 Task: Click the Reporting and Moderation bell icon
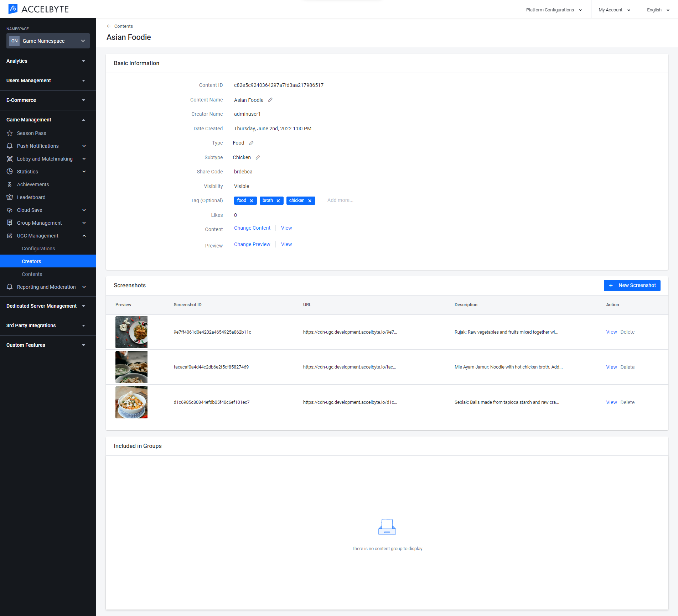[x=10, y=287]
